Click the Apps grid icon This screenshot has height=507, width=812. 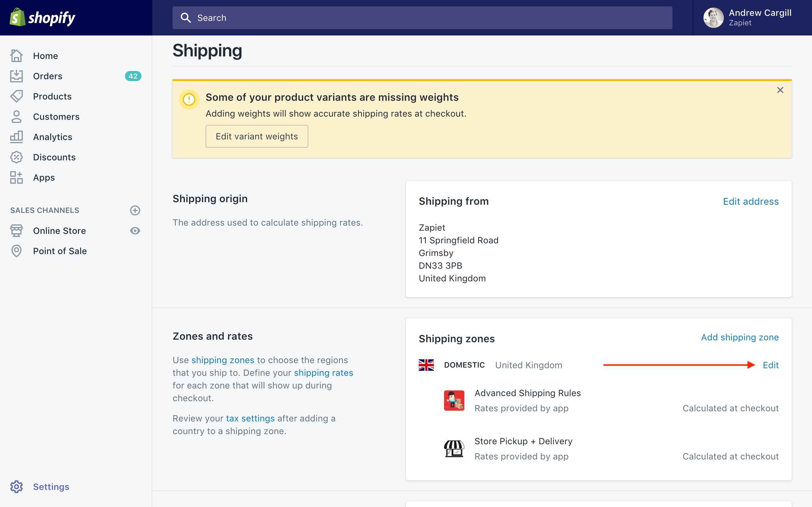(16, 177)
